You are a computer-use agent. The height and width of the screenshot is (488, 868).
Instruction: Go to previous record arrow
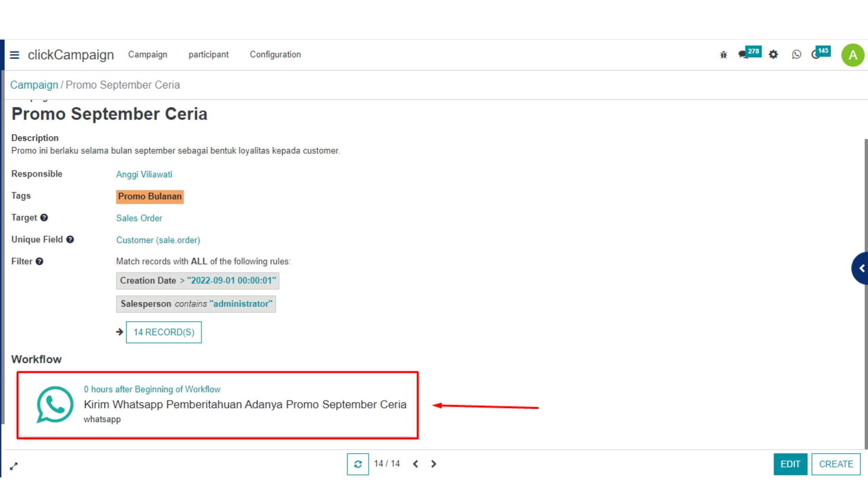[x=416, y=464]
